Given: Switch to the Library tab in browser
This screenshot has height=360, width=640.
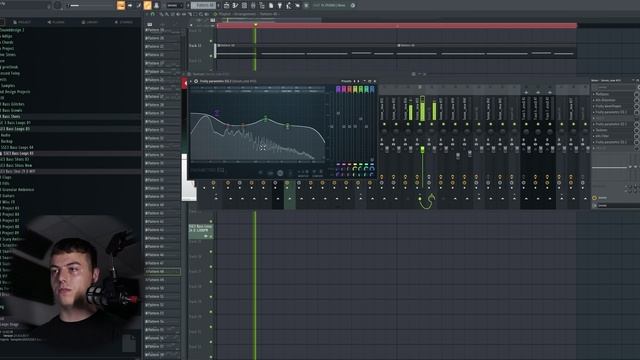Looking at the screenshot, I should coord(89,22).
